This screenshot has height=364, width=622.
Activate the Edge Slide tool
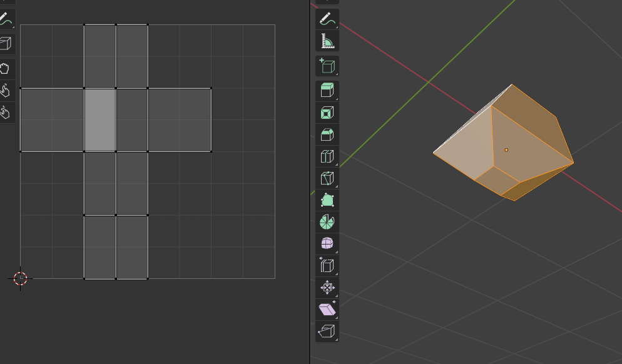point(327,265)
